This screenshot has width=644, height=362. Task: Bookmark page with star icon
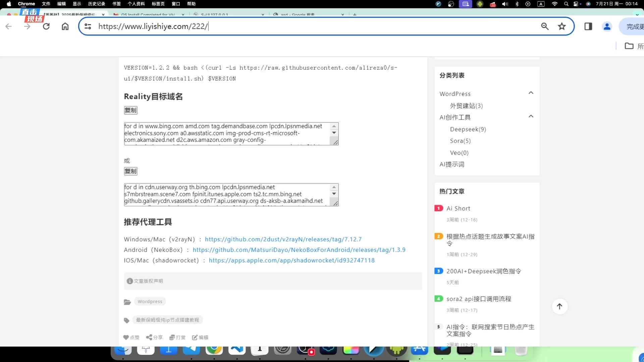[x=562, y=26]
